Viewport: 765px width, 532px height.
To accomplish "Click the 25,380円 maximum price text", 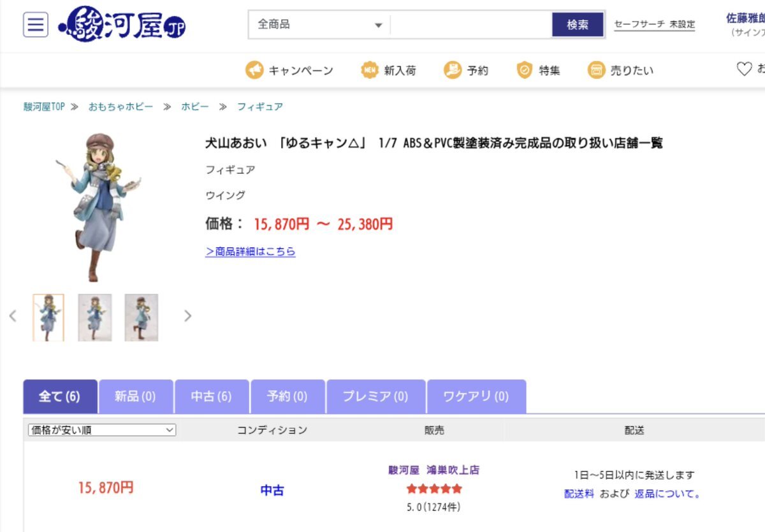I will [365, 224].
